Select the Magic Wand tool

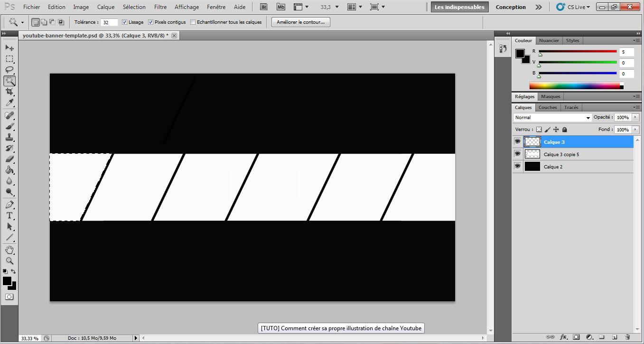click(x=9, y=81)
